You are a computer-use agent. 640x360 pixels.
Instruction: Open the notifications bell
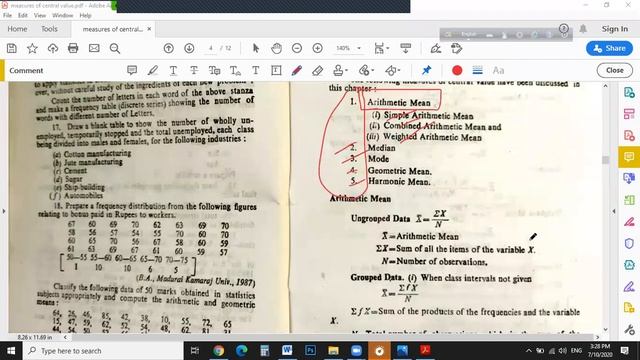[583, 29]
